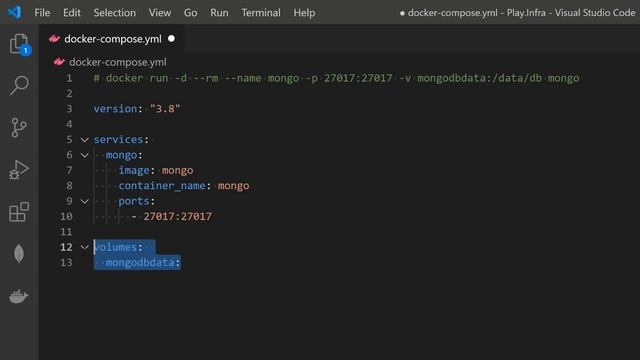Viewport: 640px width, 360px height.
Task: Select the docker-compose.yml editor tab
Action: [x=112, y=39]
